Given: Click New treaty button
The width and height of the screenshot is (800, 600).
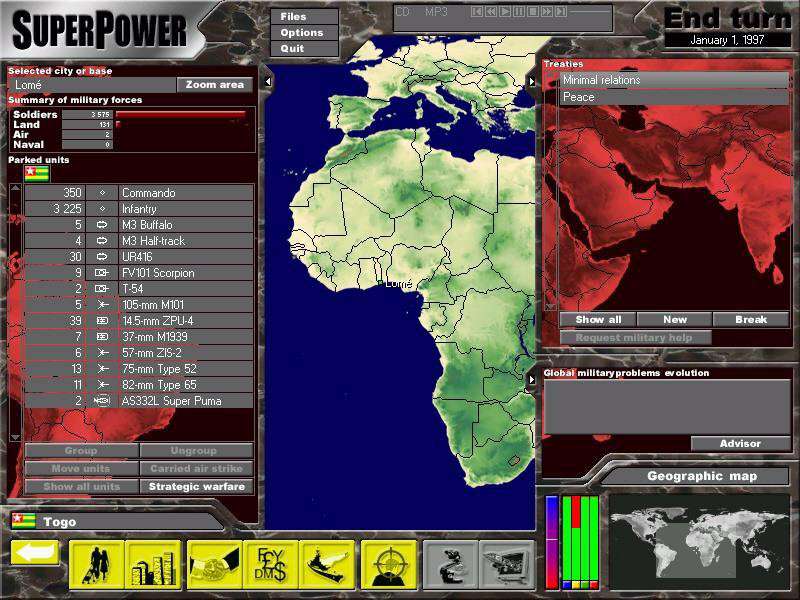Looking at the screenshot, I should click(x=674, y=320).
